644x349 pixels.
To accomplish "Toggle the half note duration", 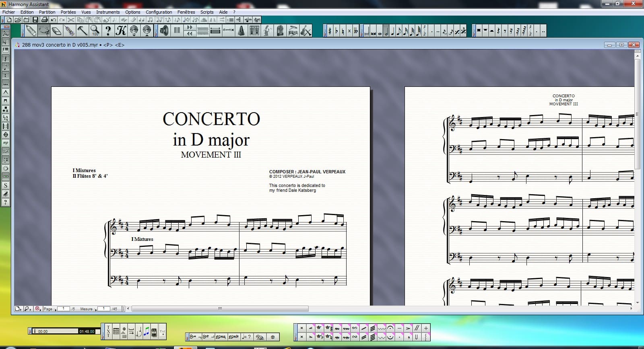I will pyautogui.click(x=386, y=31).
